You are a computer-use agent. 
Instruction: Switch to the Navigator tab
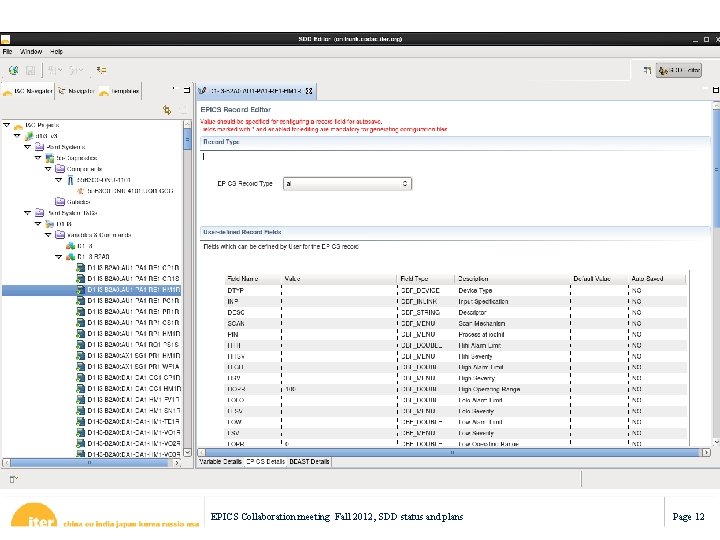pos(76,91)
